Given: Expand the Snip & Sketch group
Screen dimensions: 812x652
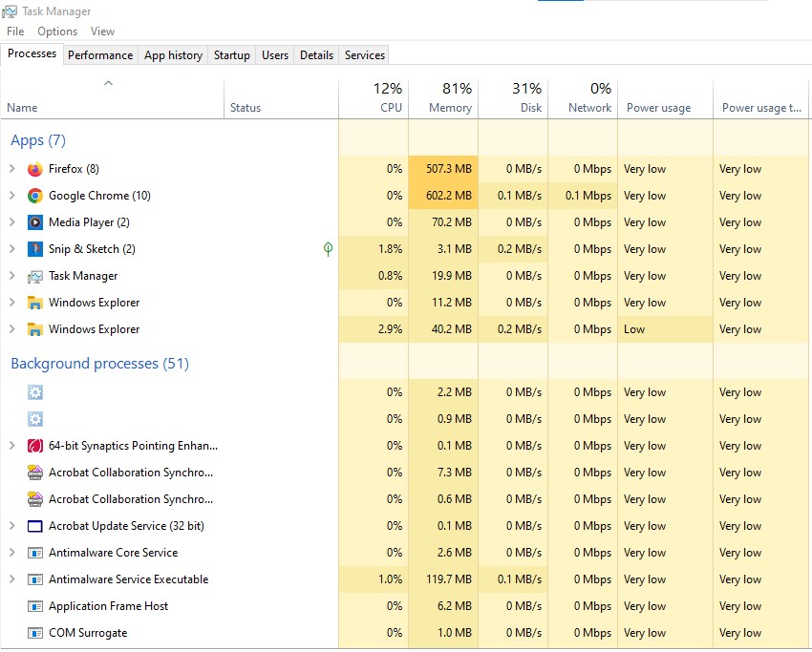Looking at the screenshot, I should point(11,249).
